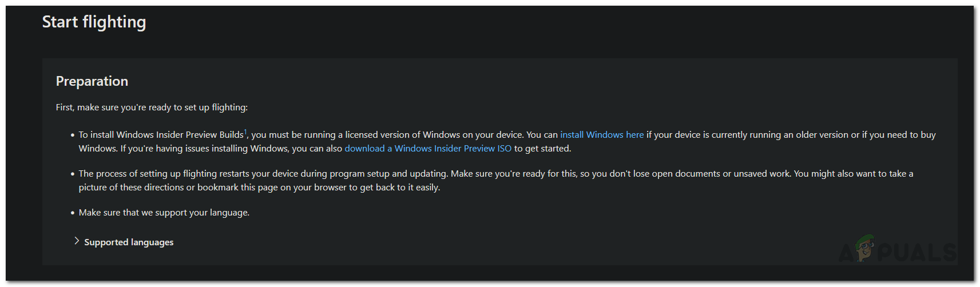Click the words "to get started." after ISO link
980x287 pixels.
click(542, 149)
